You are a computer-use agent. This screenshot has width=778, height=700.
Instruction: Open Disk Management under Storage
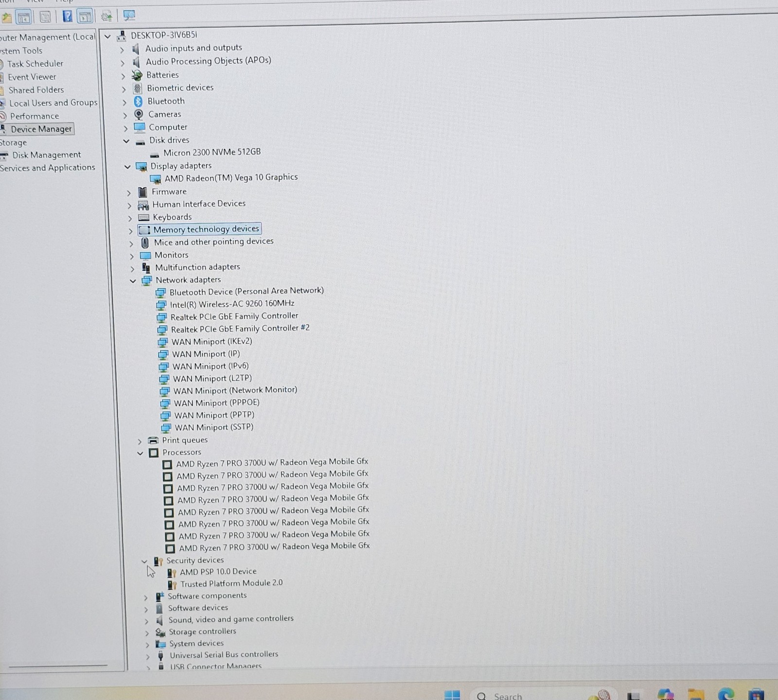click(x=47, y=155)
